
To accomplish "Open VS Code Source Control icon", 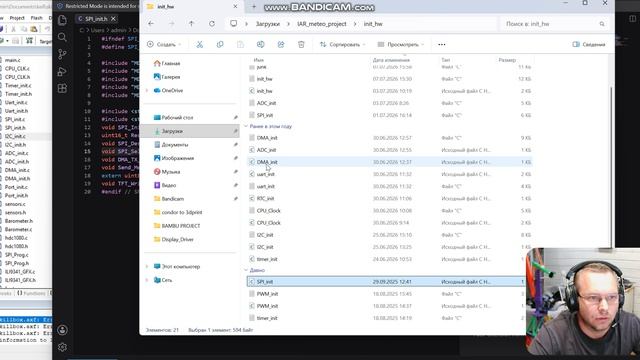I will tap(62, 54).
